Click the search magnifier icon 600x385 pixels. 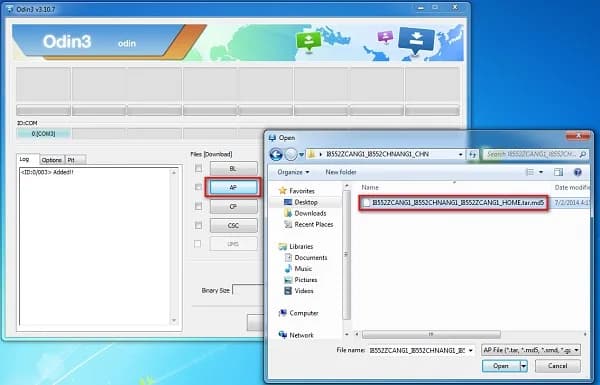tap(582, 154)
